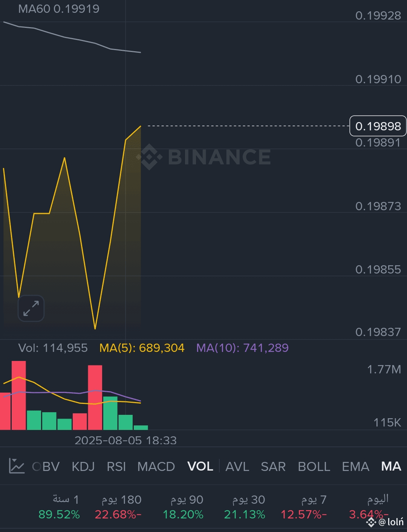407x532 pixels.
Task: Show the AVL overlay
Action: click(x=237, y=466)
